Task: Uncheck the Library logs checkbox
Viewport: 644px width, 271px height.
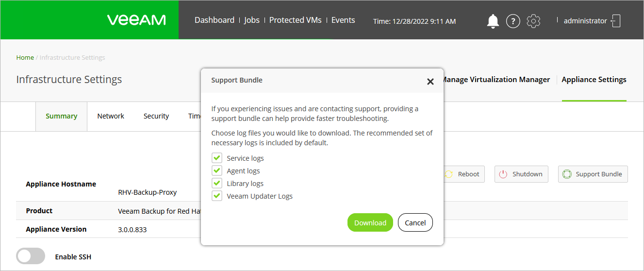Action: pos(217,184)
